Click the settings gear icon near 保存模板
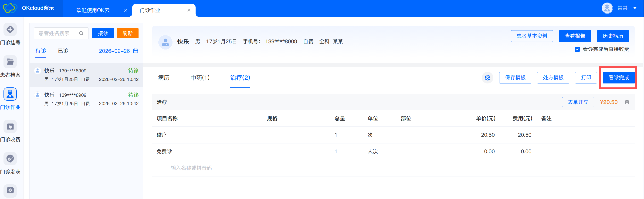This screenshot has width=644, height=199. tap(487, 78)
